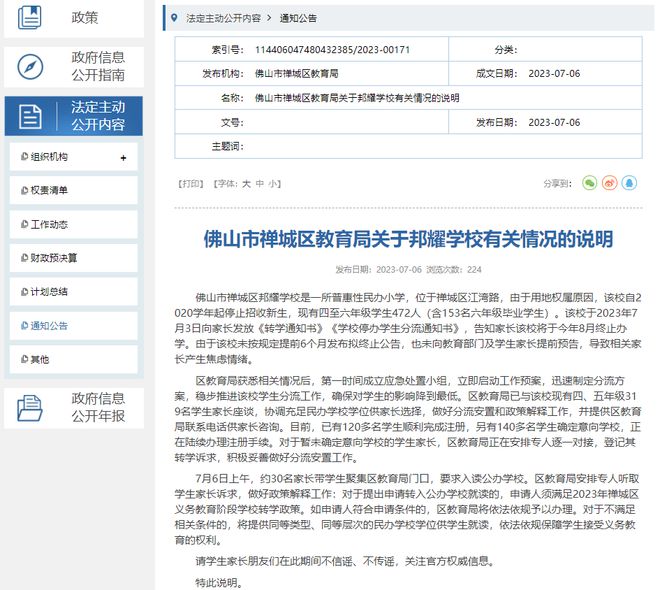Click the 名称 title value in table
Viewport: 660px width, 590px height.
[x=357, y=98]
